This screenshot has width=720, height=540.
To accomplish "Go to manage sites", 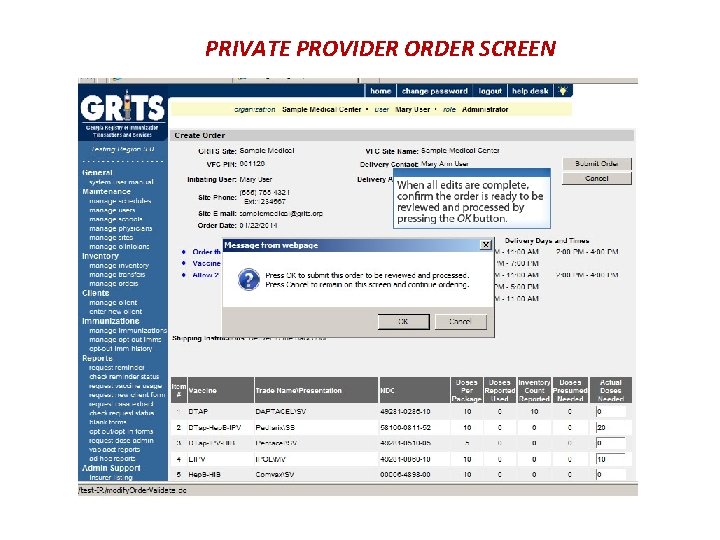I will point(111,237).
